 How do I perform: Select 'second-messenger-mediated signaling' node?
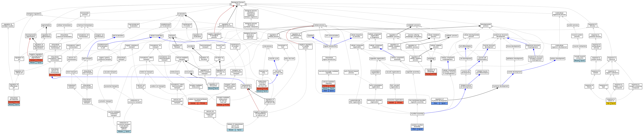click(328, 72)
